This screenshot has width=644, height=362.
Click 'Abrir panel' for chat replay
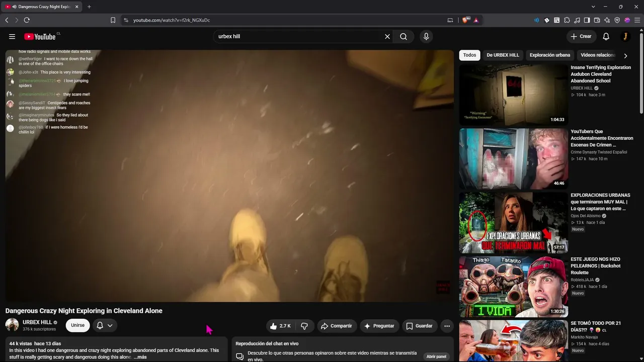click(x=436, y=356)
